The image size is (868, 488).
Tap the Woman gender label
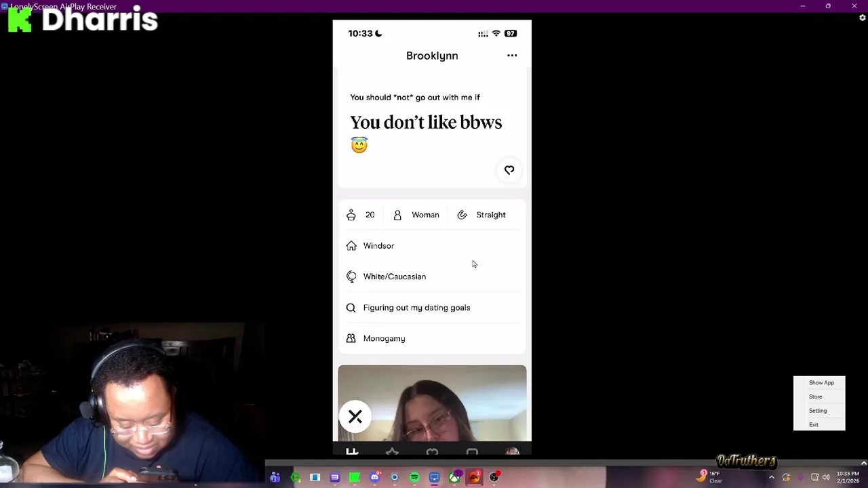[425, 215]
